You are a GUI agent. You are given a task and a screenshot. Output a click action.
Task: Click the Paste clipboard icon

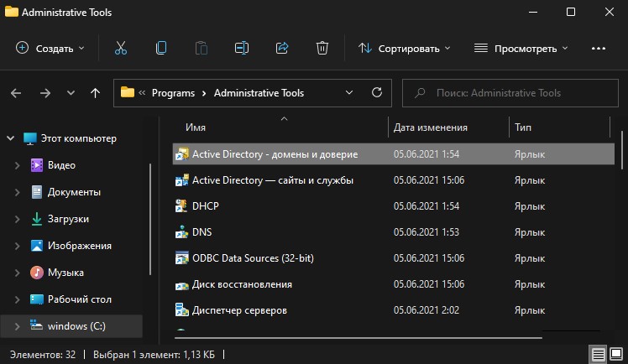pos(201,48)
